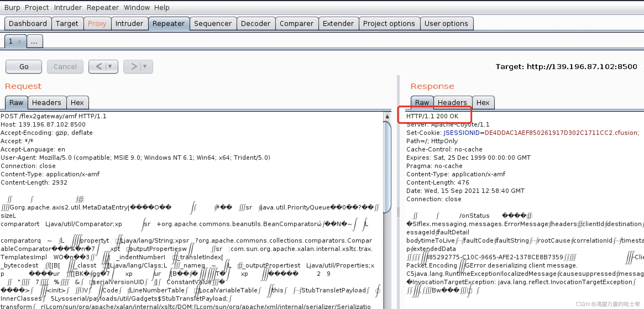
Task: Click the Server: Apache-Coyote/1.1 header
Action: pyautogui.click(x=448, y=124)
